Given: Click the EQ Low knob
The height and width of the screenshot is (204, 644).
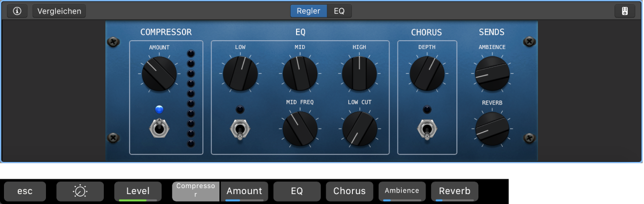Looking at the screenshot, I should coord(240,73).
